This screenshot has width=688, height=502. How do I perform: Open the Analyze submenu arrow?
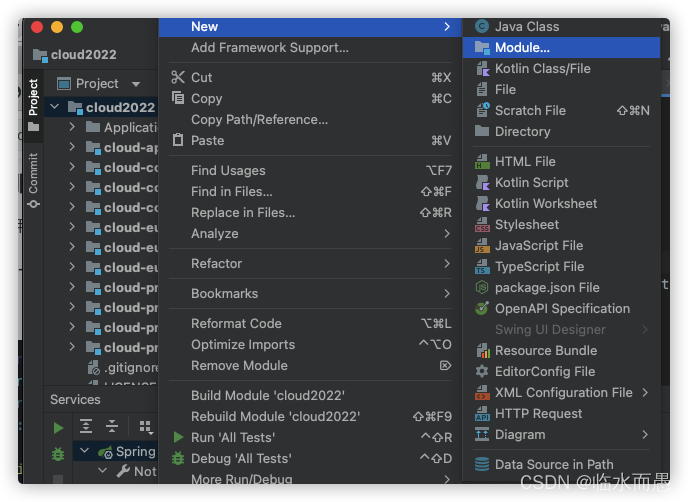(447, 233)
